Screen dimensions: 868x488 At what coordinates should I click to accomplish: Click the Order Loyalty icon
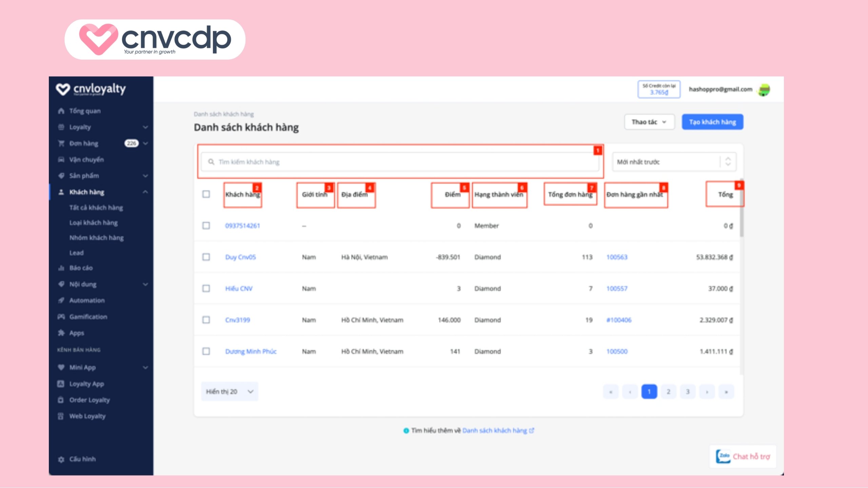pos(61,400)
